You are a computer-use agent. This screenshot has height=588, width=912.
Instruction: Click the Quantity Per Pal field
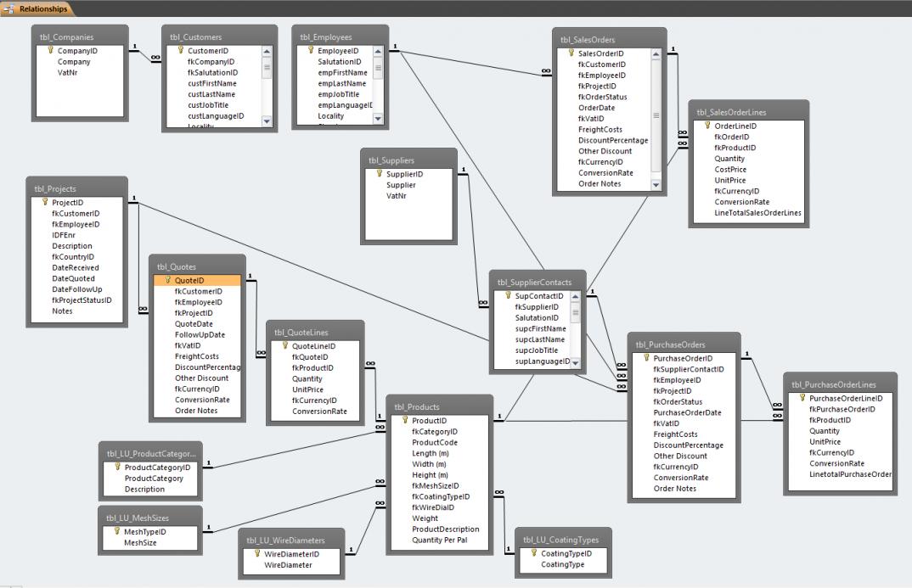(x=439, y=540)
